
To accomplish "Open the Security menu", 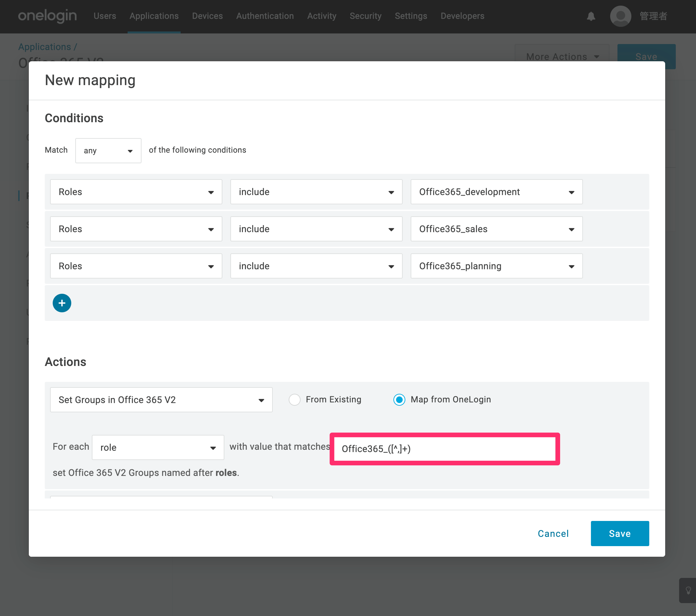I will coord(366,16).
